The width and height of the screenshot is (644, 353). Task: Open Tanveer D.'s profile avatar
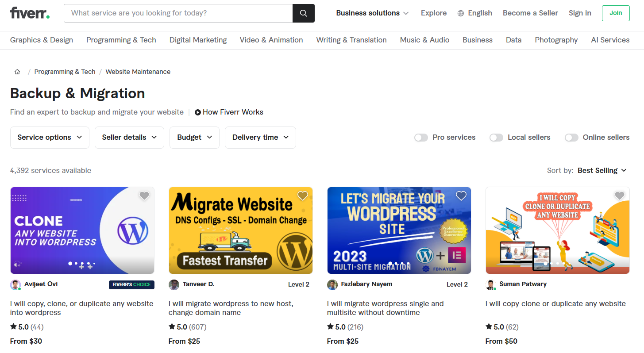pyautogui.click(x=174, y=285)
